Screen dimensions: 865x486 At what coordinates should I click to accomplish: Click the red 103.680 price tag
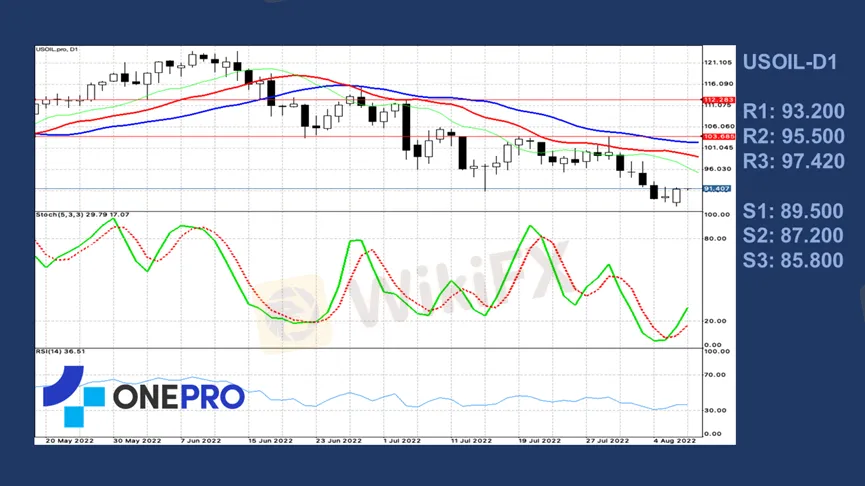point(718,136)
